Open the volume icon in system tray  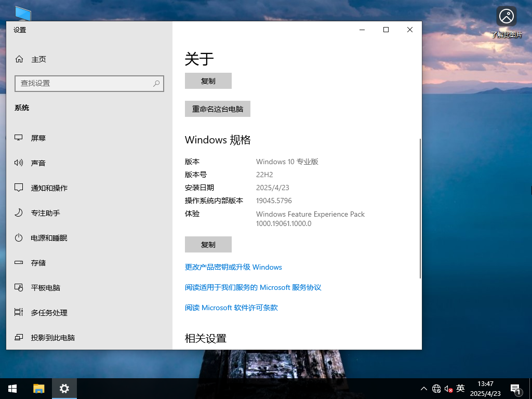click(448, 388)
